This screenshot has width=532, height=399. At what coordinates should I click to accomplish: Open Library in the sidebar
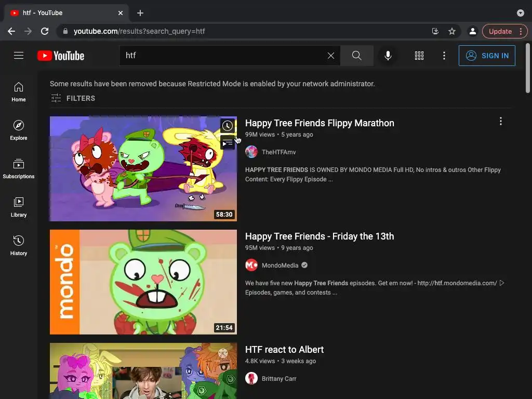pos(19,207)
